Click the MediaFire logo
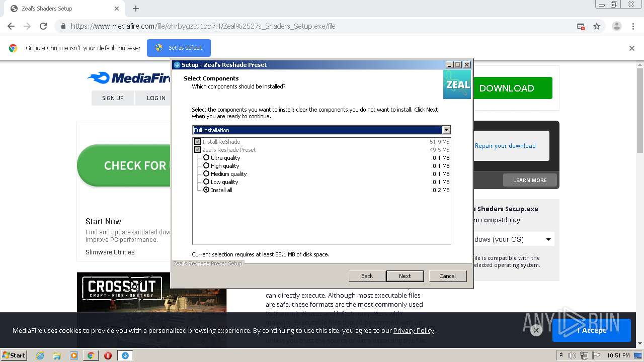Screen dimensions: 644x362 tap(130, 78)
